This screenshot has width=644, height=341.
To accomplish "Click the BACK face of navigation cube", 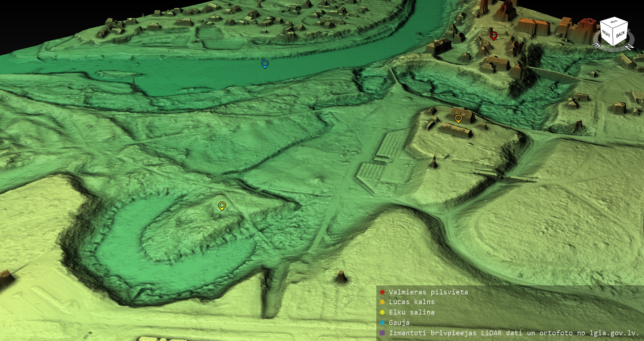I will (x=620, y=35).
